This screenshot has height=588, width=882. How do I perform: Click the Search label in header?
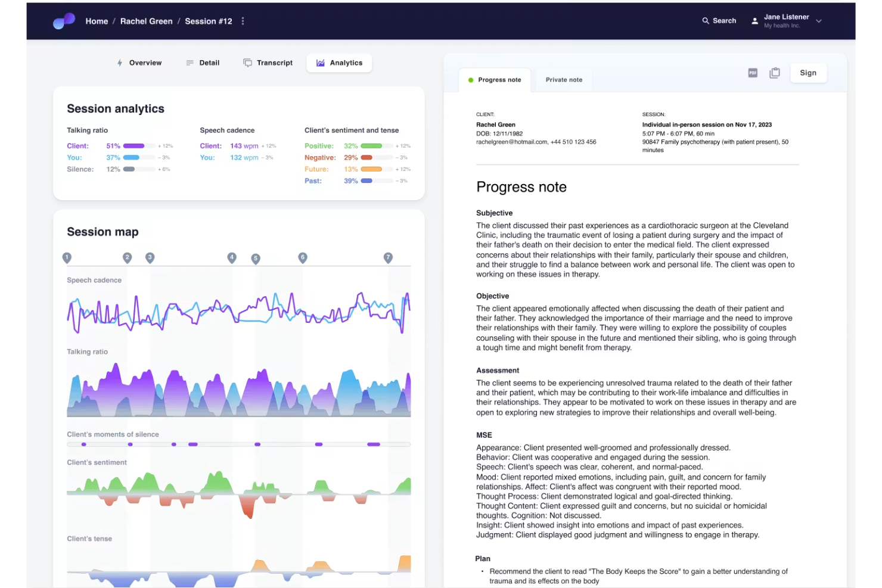(724, 21)
